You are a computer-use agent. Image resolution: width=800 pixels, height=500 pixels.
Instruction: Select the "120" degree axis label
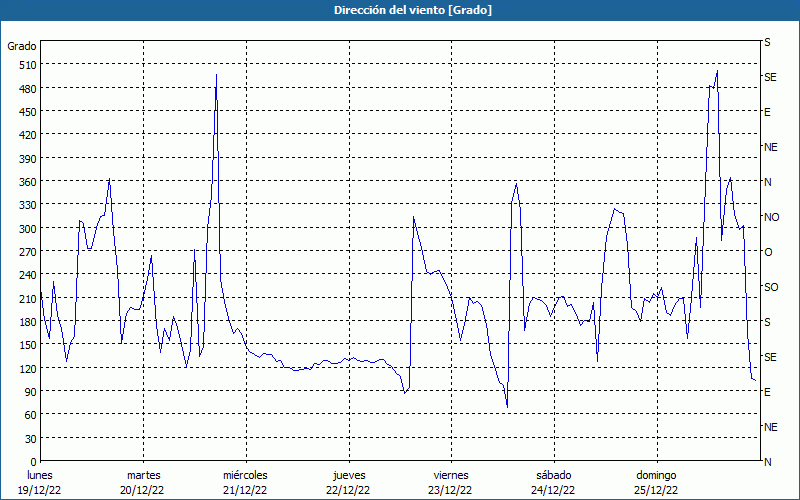[28, 369]
